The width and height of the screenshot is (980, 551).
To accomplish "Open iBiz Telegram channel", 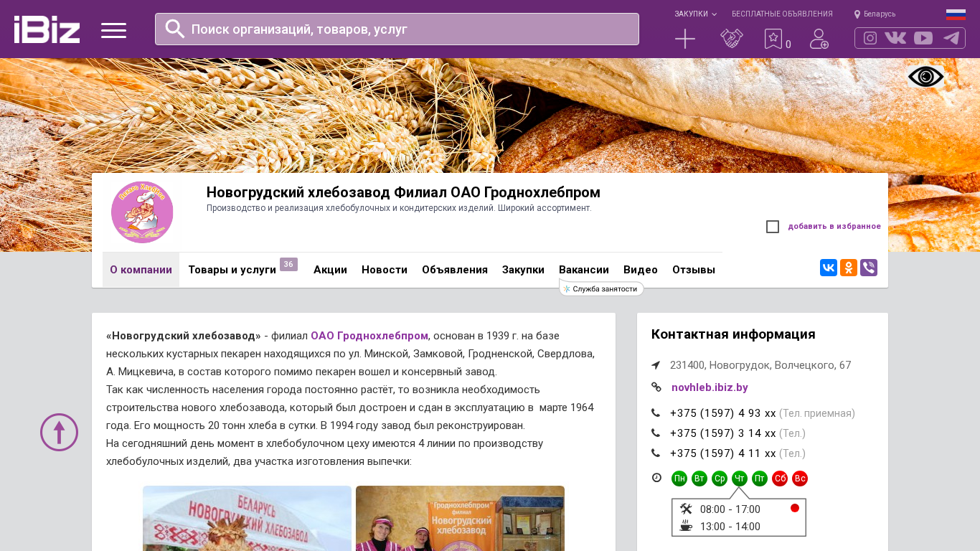I will [x=951, y=38].
